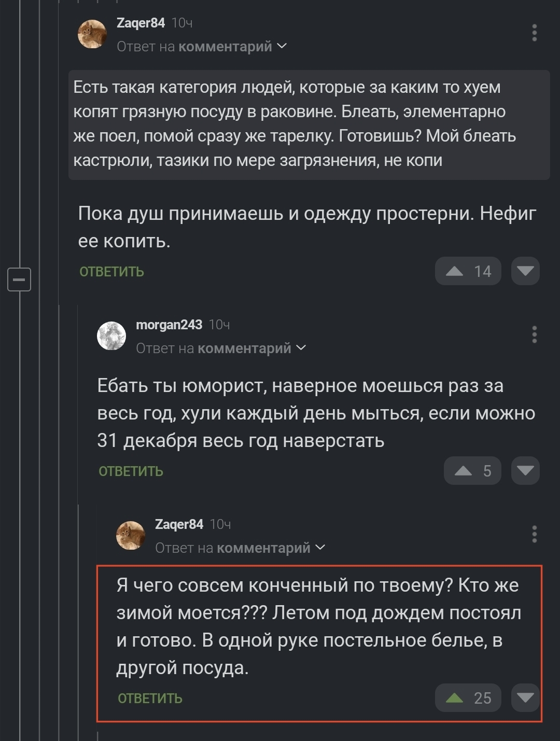Screen dimensions: 560x741
Task: Downvote the comment with 14 votes
Action: [525, 271]
